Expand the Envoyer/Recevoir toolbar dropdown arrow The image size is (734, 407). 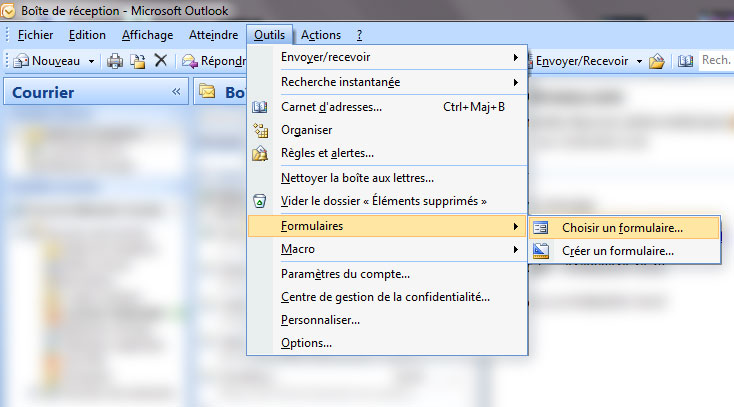coord(639,61)
